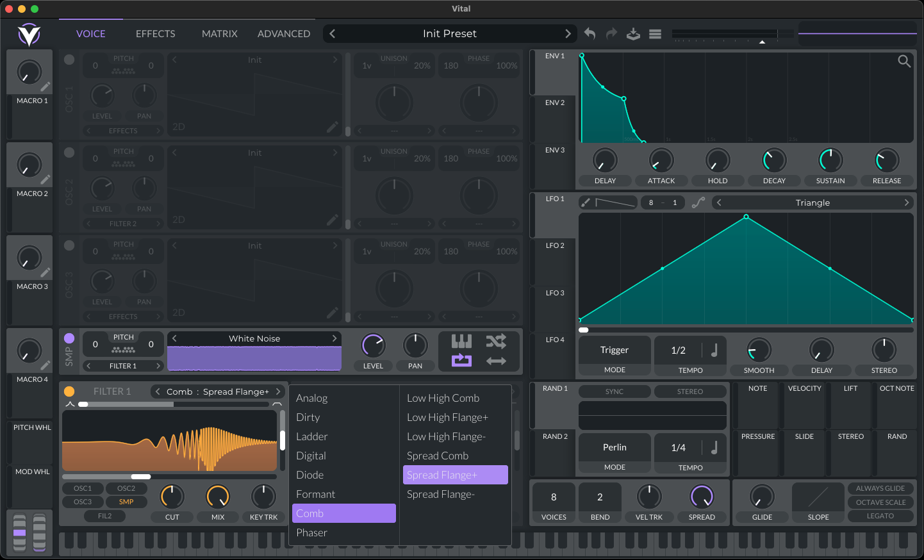The image size is (924, 560).
Task: Toggle OSC2 input for Filter 1
Action: tap(126, 488)
